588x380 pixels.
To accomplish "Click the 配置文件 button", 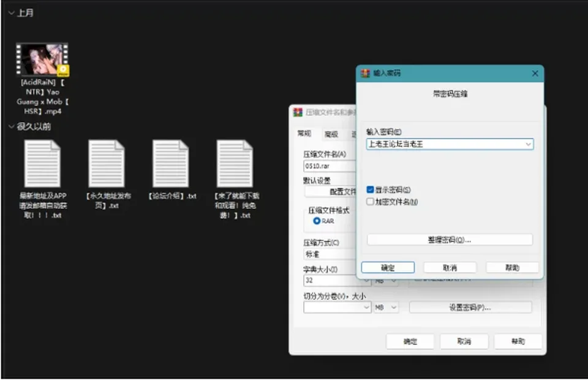I will [x=330, y=192].
